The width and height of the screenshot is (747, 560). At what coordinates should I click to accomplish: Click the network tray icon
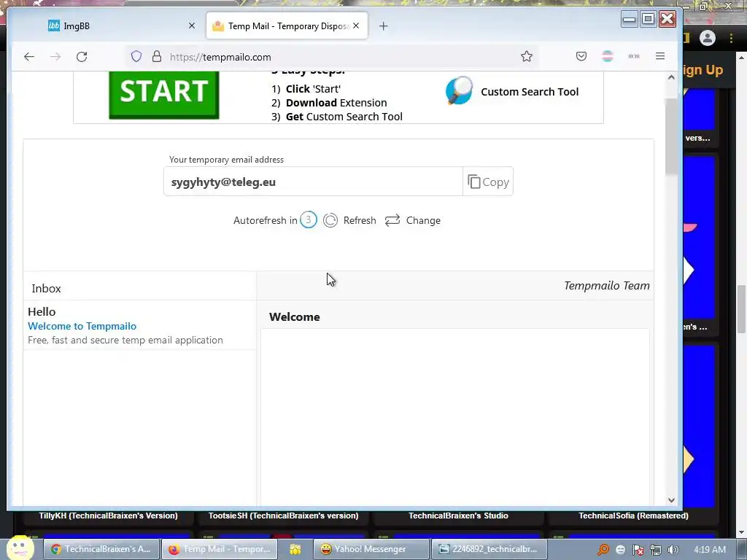coord(656,550)
